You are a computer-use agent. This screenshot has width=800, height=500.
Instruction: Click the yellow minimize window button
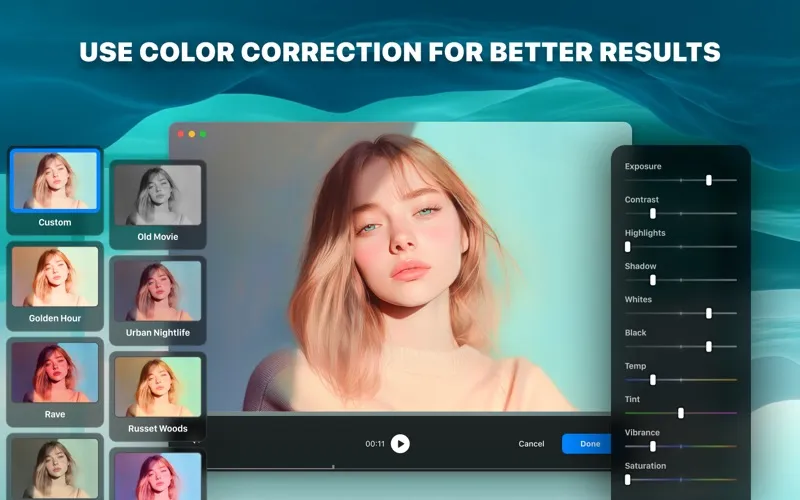click(x=192, y=134)
